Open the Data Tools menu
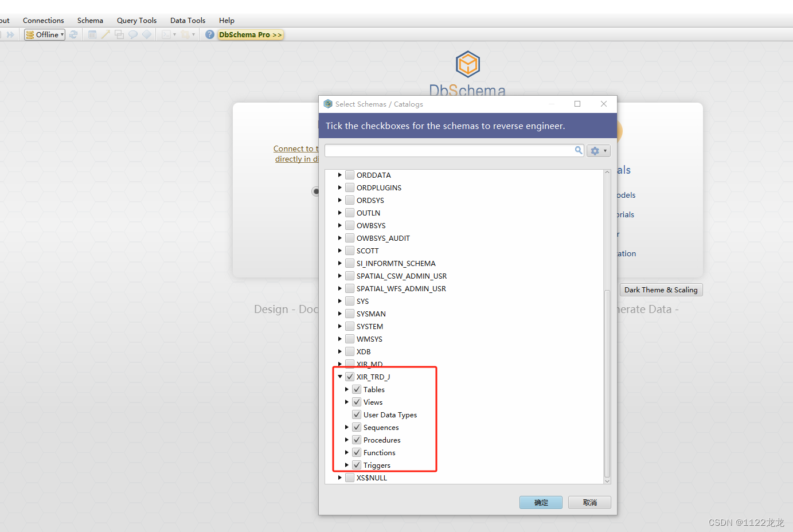This screenshot has height=532, width=793. click(187, 20)
